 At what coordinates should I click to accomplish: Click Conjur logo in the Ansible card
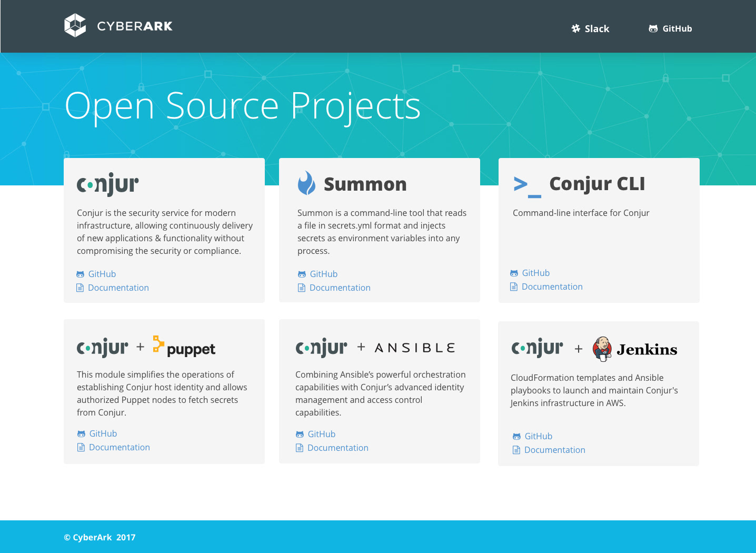click(322, 348)
